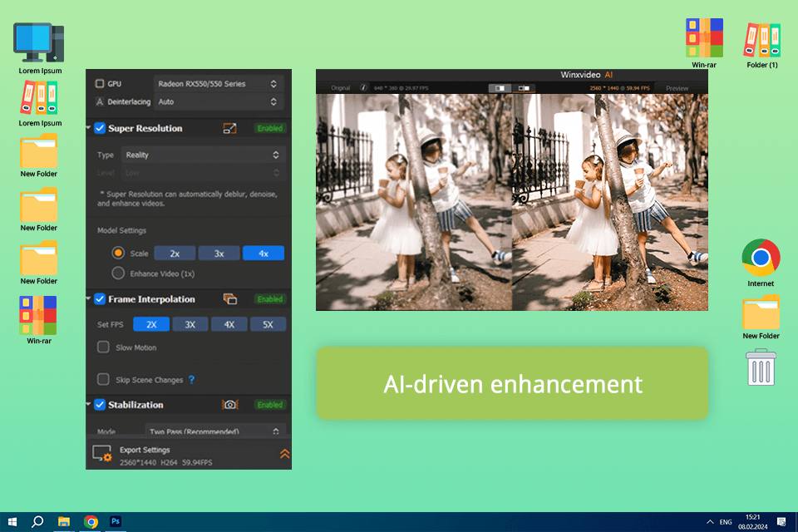Click the Frame Interpolation layers icon
Viewport: 798px width, 532px height.
click(230, 299)
